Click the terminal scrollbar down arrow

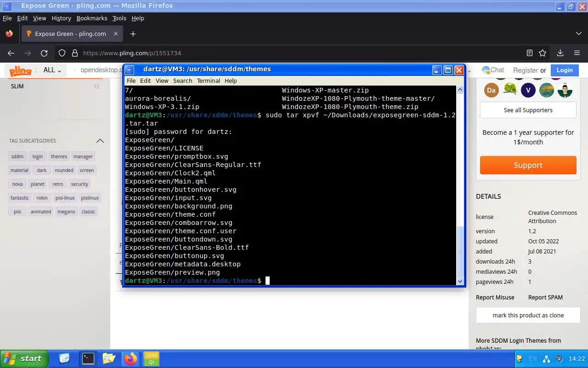click(460, 281)
